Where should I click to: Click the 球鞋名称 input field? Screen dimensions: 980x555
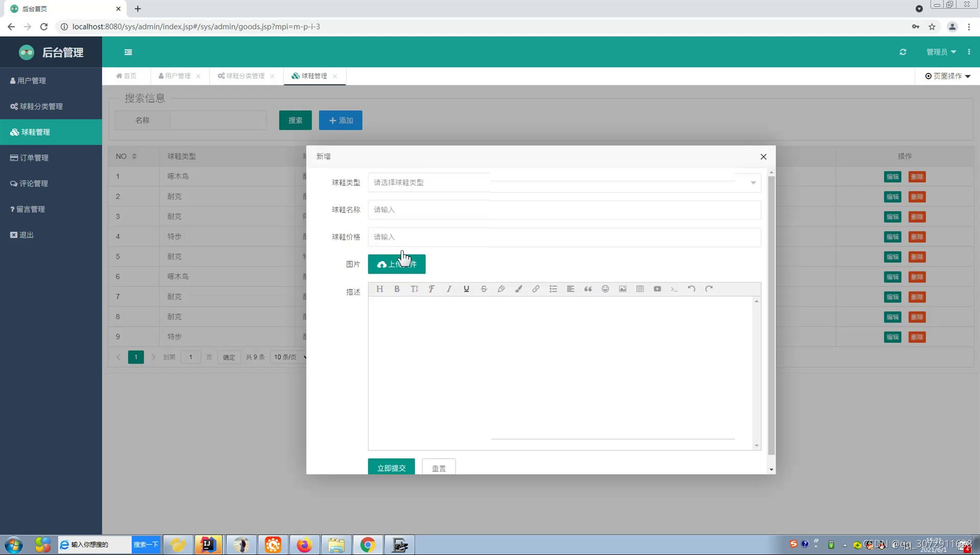[564, 210]
